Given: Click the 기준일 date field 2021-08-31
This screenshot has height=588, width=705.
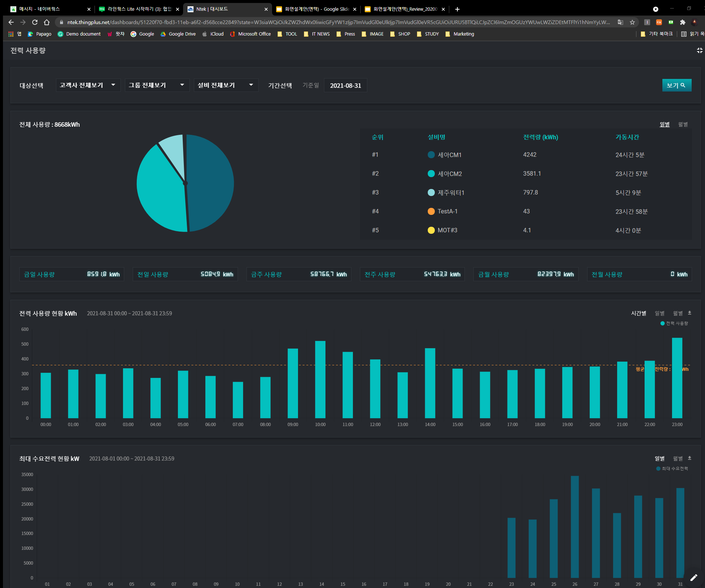Looking at the screenshot, I should pos(345,86).
